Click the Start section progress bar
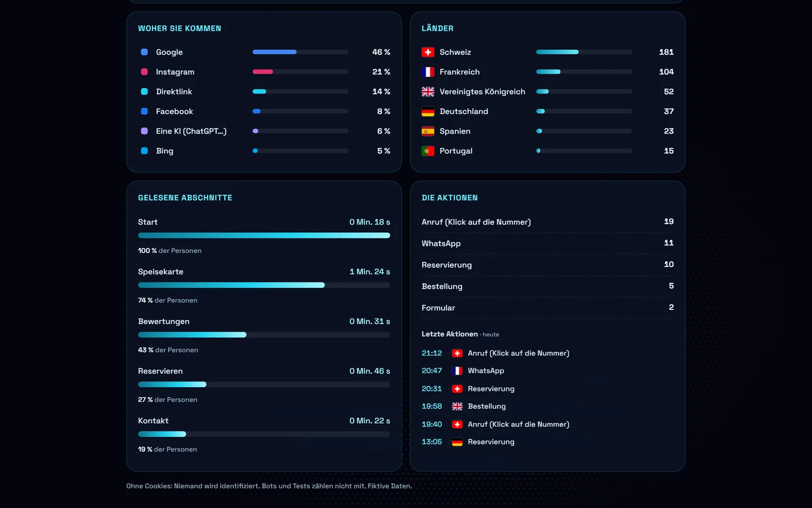Image resolution: width=812 pixels, height=508 pixels. coord(264,236)
